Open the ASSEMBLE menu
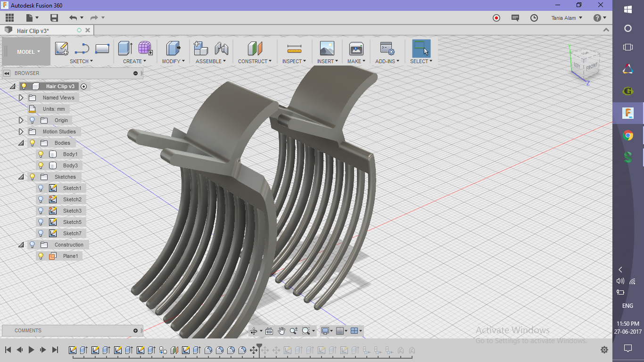This screenshot has width=644, height=362. click(211, 61)
